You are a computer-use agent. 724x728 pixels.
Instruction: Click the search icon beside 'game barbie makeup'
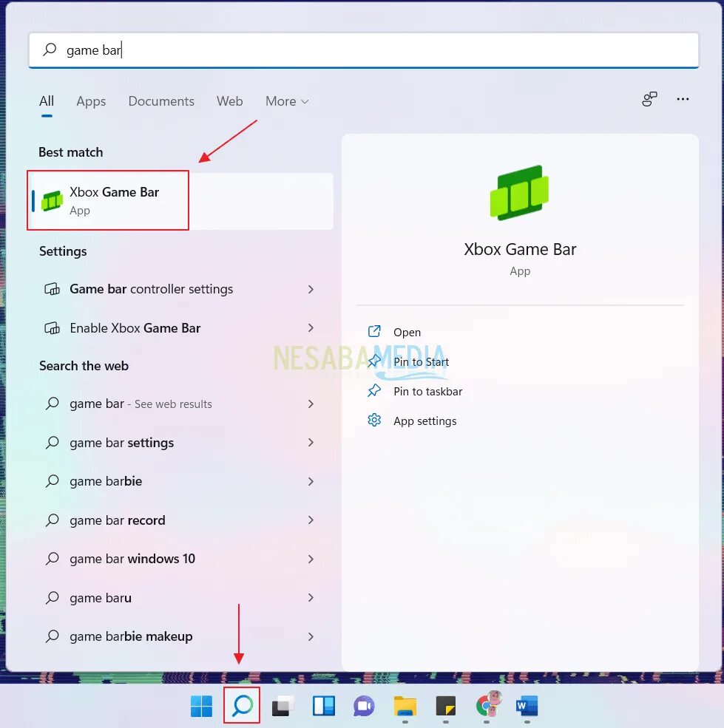pyautogui.click(x=52, y=636)
